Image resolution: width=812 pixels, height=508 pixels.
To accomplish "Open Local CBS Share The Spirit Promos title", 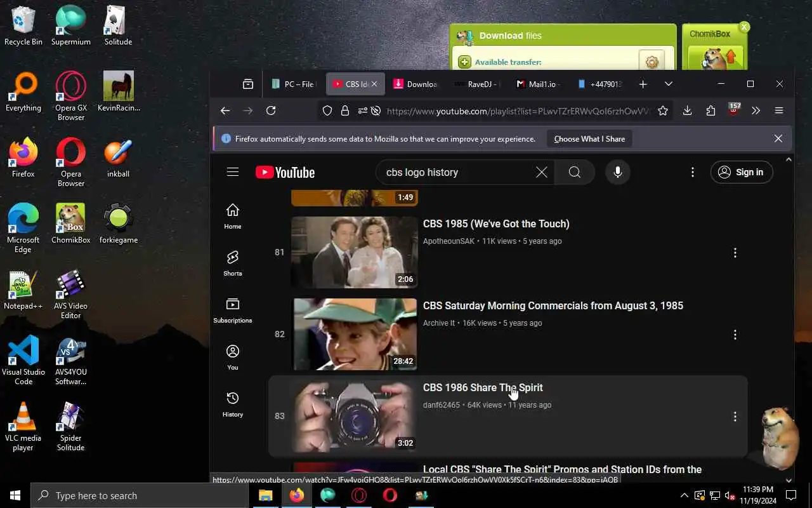I will [x=562, y=469].
